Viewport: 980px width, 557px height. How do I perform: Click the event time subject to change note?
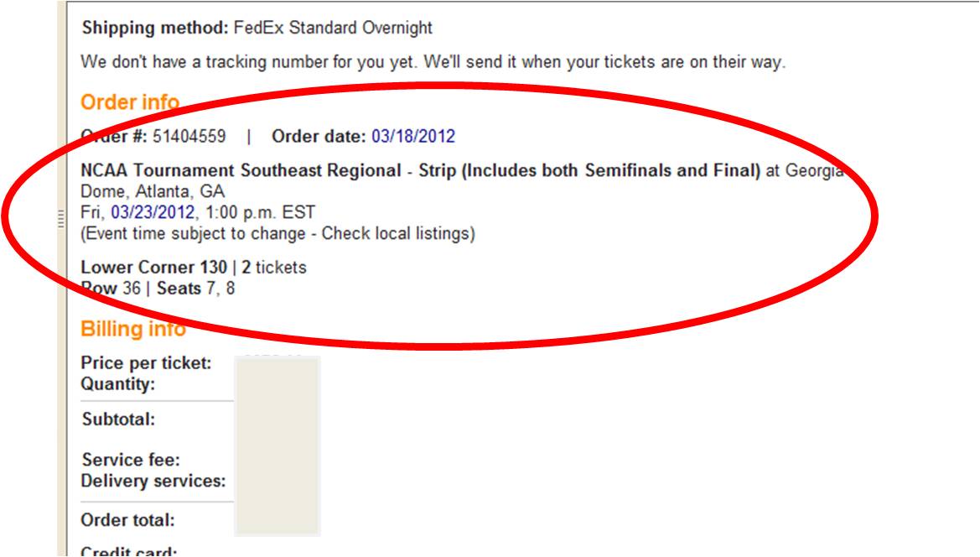click(277, 233)
